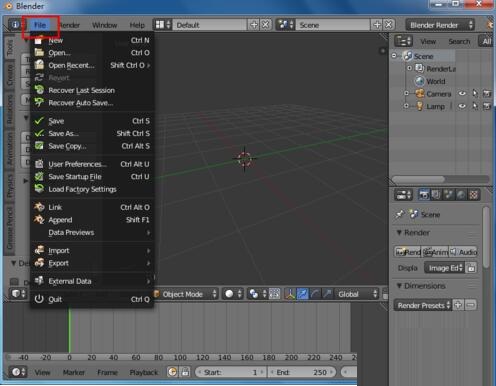Toggle the 3D manipulator widget axes icon
The image size is (496, 386).
click(290, 294)
